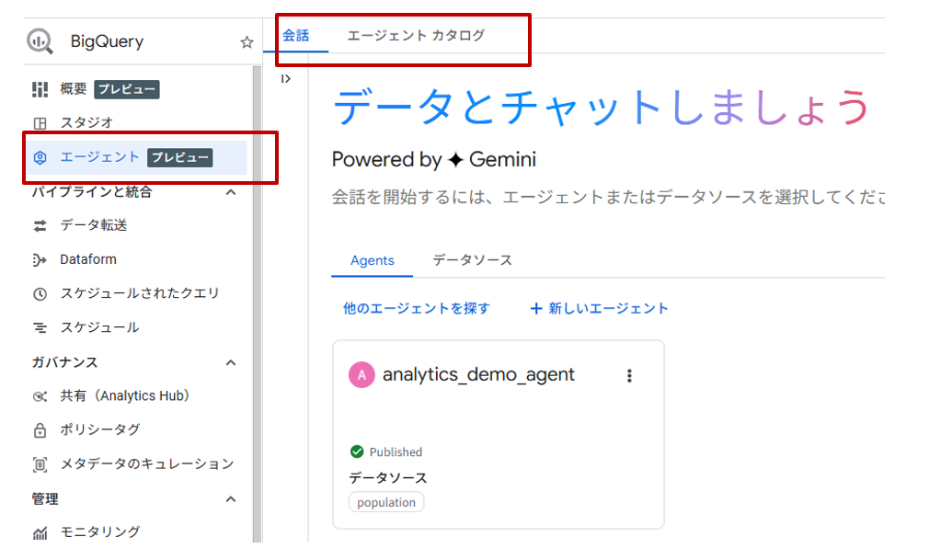
Task: Switch to the データソース tab
Action: click(472, 260)
